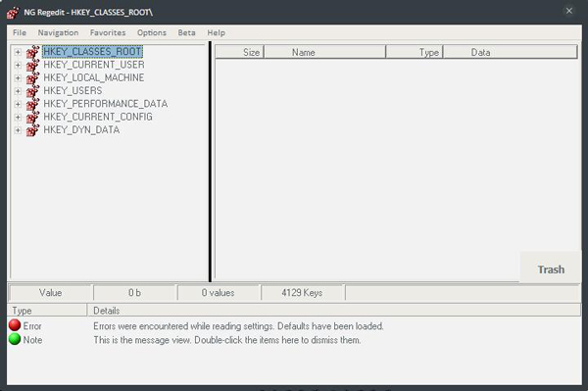Open the Options menu
Screen dimensions: 588x391
[x=152, y=32]
